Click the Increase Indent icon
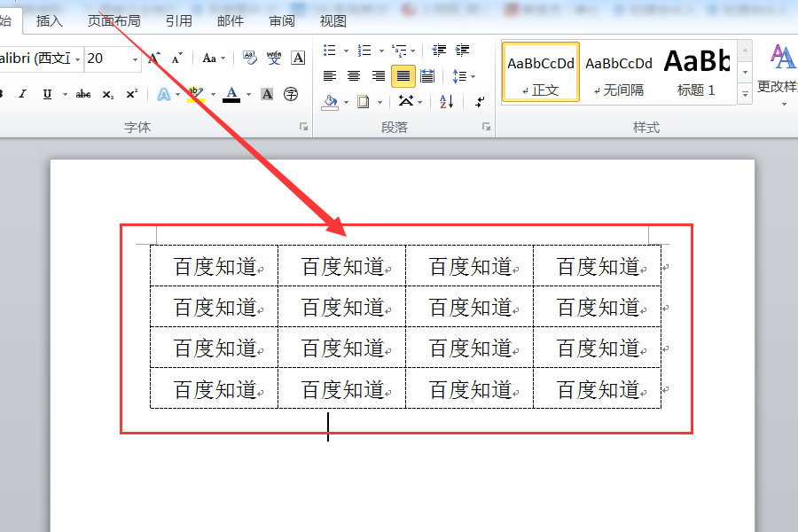Image resolution: width=798 pixels, height=532 pixels. coord(462,50)
